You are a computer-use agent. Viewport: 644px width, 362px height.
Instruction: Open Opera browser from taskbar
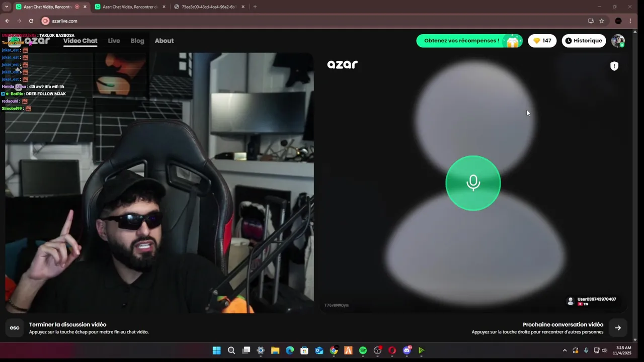click(392, 350)
